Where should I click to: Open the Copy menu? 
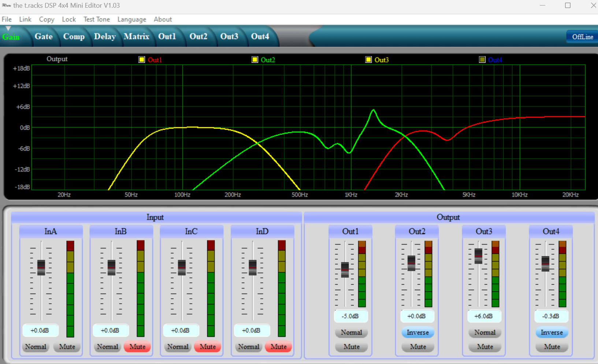click(47, 19)
